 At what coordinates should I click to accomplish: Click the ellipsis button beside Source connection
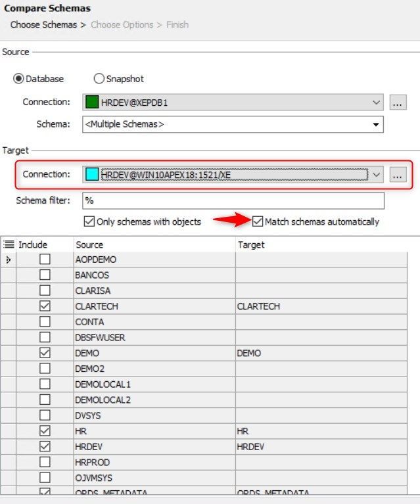(x=398, y=103)
